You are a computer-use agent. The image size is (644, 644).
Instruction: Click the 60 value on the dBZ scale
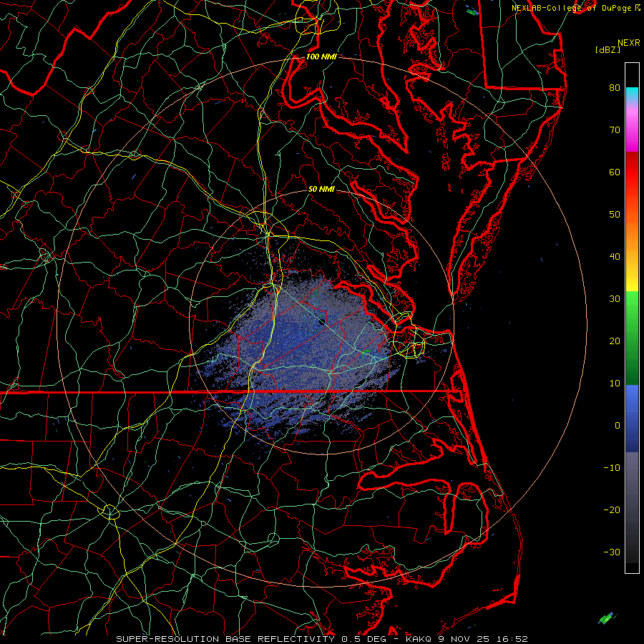[x=615, y=172]
